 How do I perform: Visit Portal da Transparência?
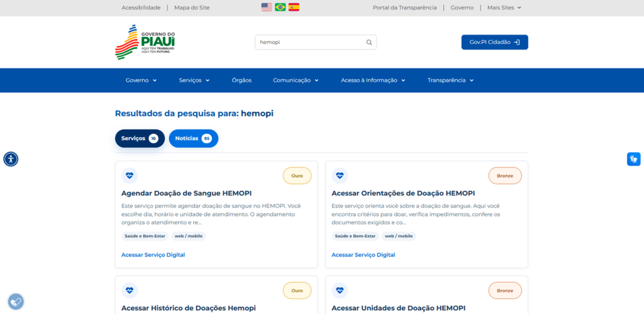pos(404,8)
